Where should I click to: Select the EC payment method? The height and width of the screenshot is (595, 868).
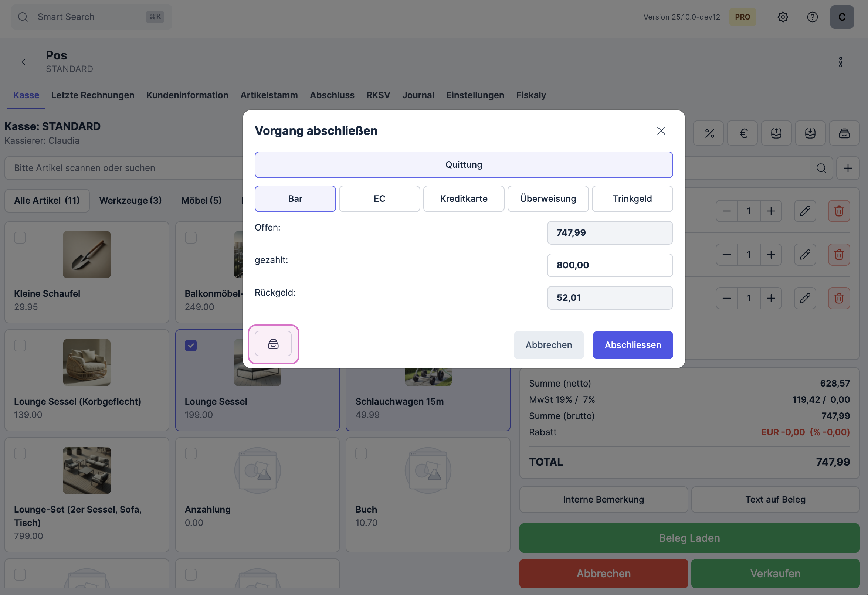click(379, 199)
